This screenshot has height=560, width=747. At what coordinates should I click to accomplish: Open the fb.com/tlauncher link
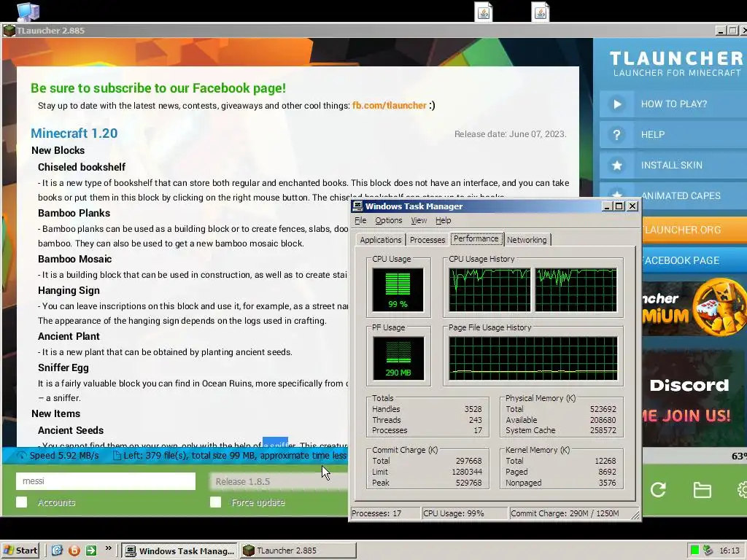coord(390,105)
